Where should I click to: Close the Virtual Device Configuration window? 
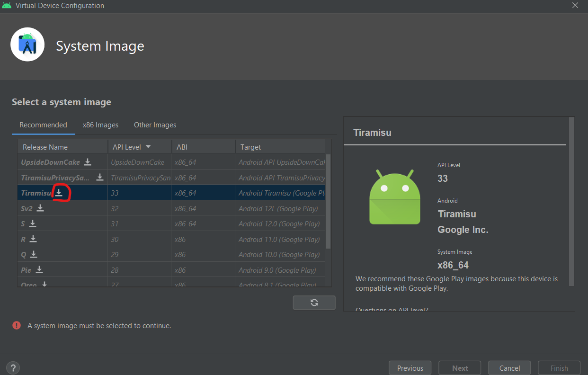tap(575, 6)
